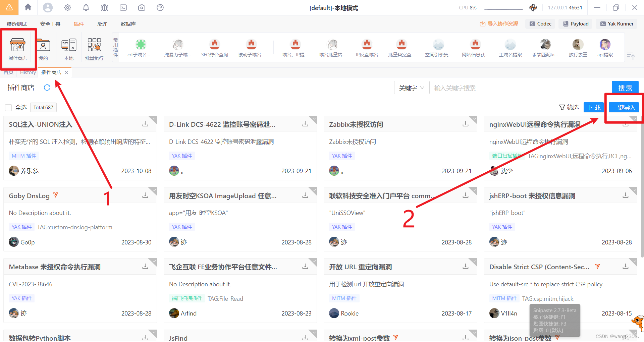This screenshot has height=342, width=644.
Task: Download the SQL注入-UNION注入 plugin
Action: click(145, 124)
